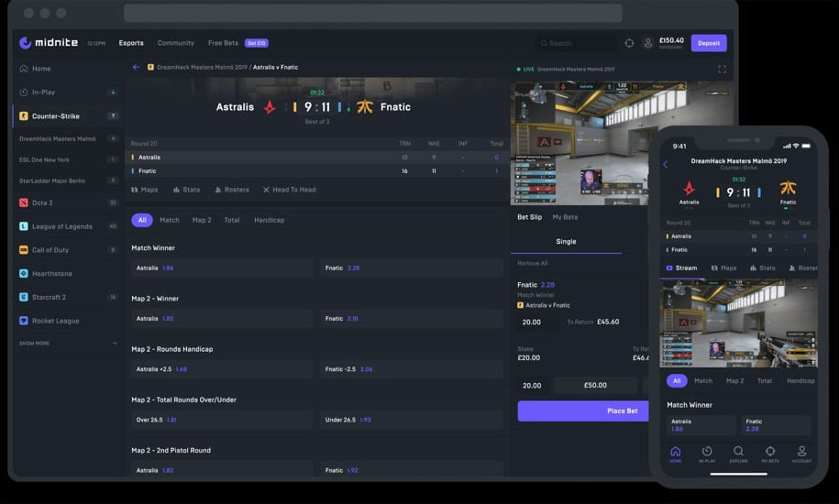Click the £50.00 quick stake button
The width and height of the screenshot is (839, 504).
(595, 386)
